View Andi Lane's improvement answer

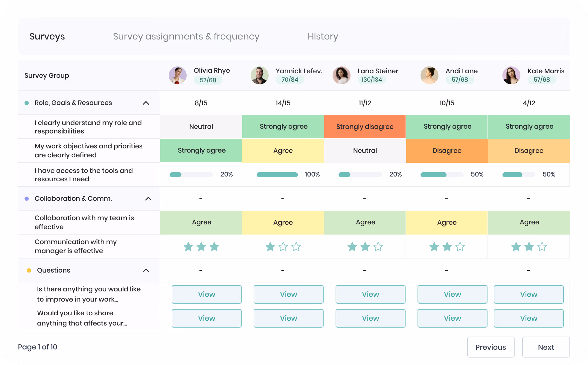[x=453, y=294]
